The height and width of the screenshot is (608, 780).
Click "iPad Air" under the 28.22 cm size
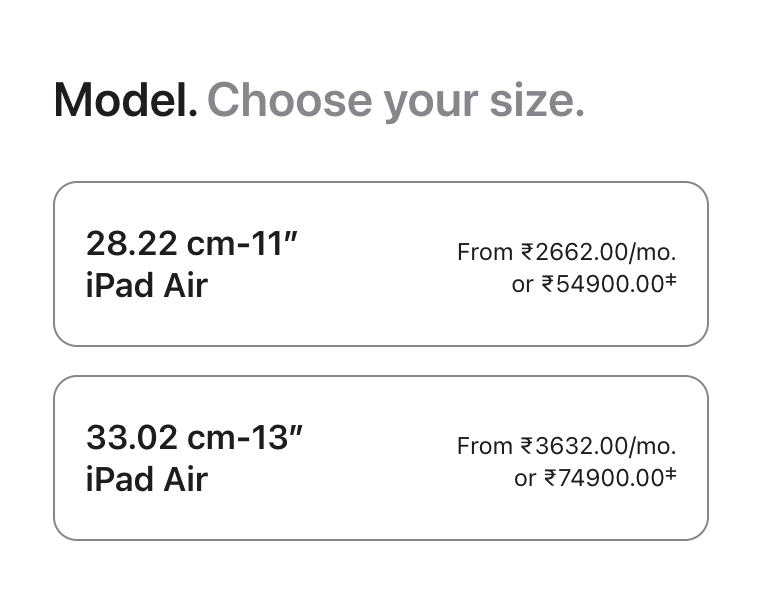(x=147, y=285)
